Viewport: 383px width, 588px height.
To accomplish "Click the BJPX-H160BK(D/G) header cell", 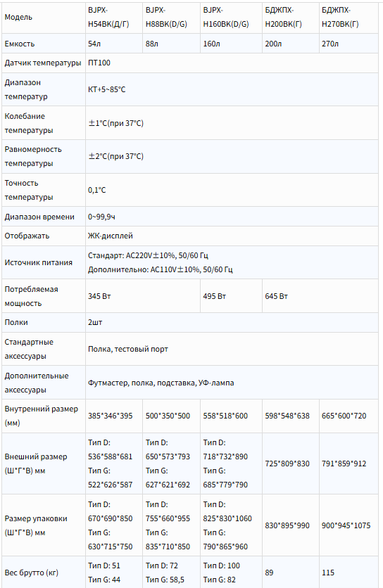I will click(231, 18).
